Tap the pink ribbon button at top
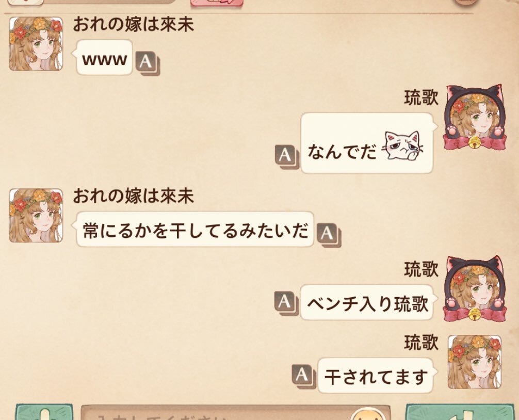This screenshot has height=420, width=519. (217, 3)
